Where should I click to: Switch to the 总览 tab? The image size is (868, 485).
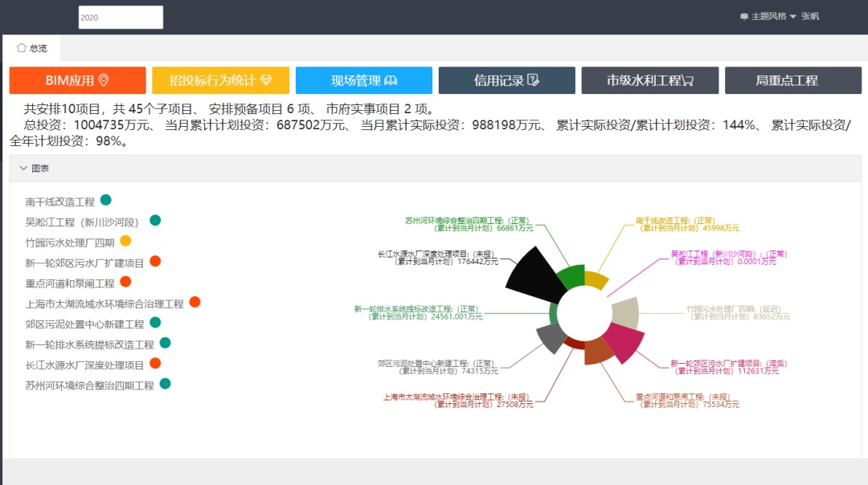33,48
